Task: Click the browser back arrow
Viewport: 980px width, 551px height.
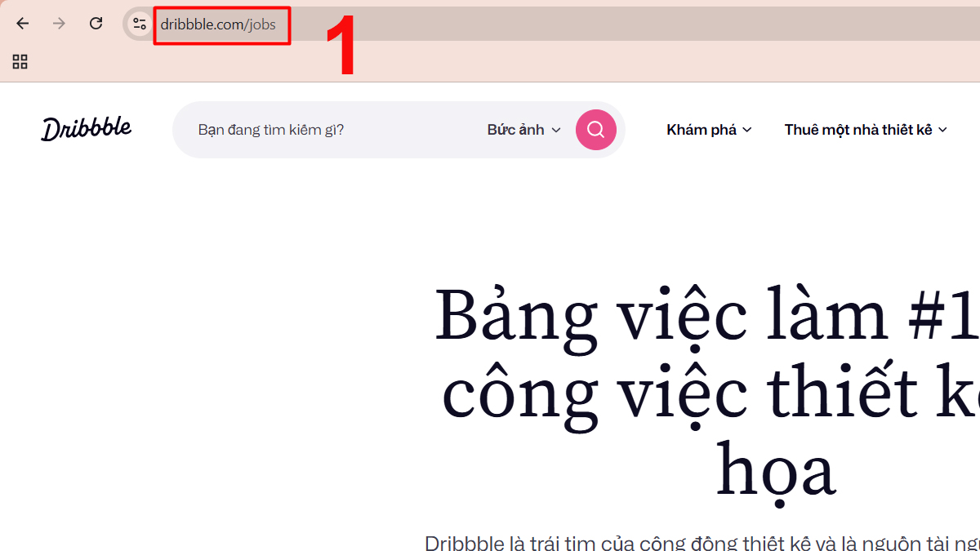Action: coord(22,24)
